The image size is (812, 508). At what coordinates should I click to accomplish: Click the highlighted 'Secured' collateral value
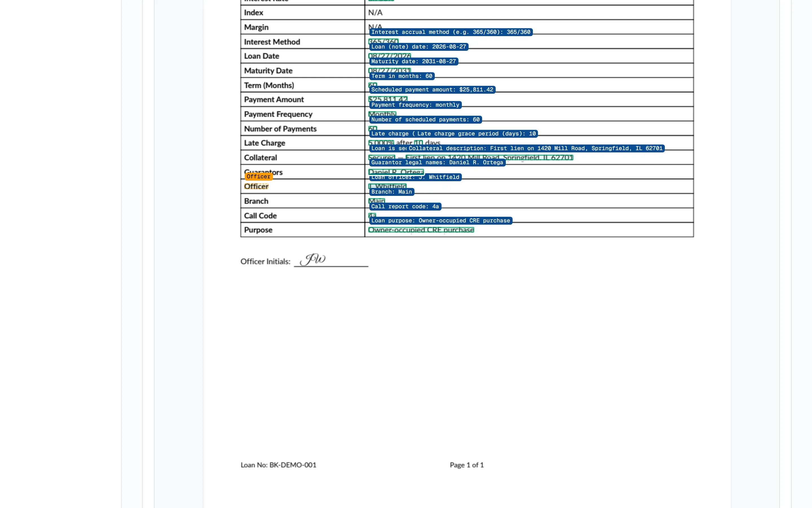click(381, 157)
